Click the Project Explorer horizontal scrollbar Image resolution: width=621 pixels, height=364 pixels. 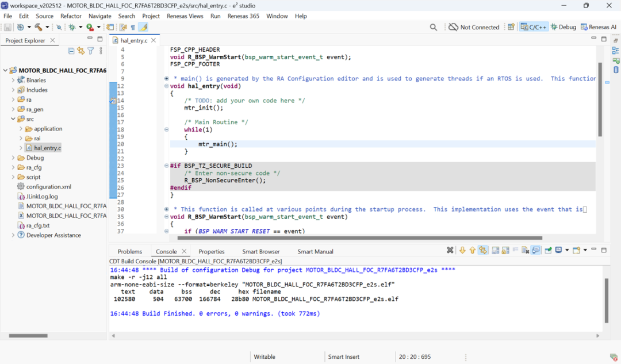(x=28, y=335)
